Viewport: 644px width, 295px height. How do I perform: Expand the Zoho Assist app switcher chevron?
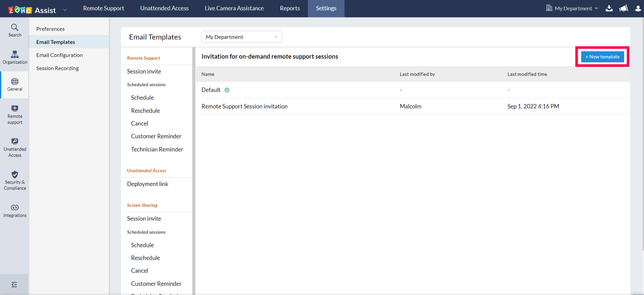point(65,10)
